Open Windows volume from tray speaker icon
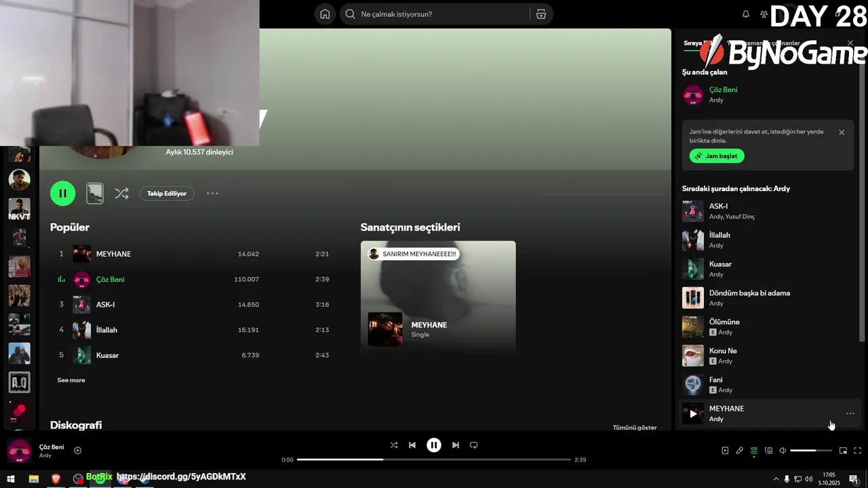The width and height of the screenshot is (868, 488). pyautogui.click(x=808, y=479)
